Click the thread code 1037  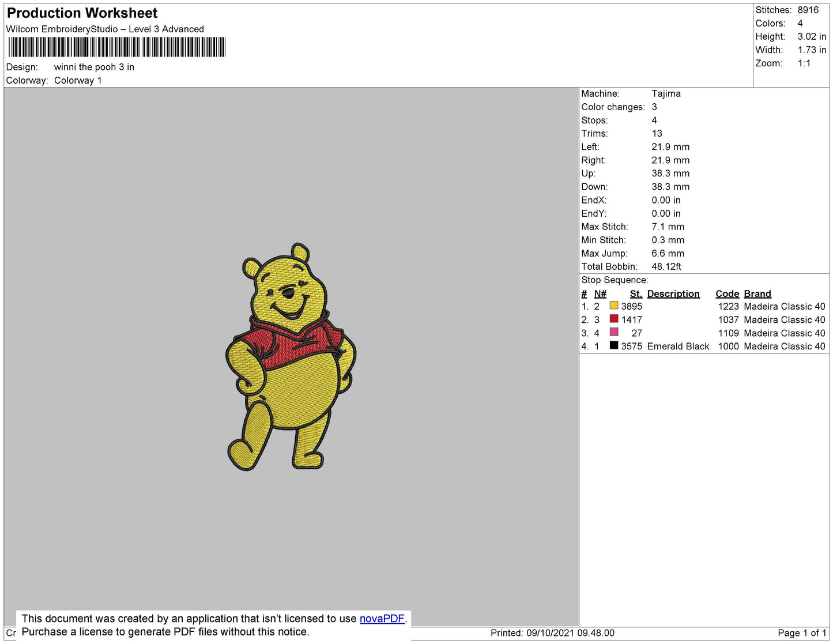pos(728,320)
